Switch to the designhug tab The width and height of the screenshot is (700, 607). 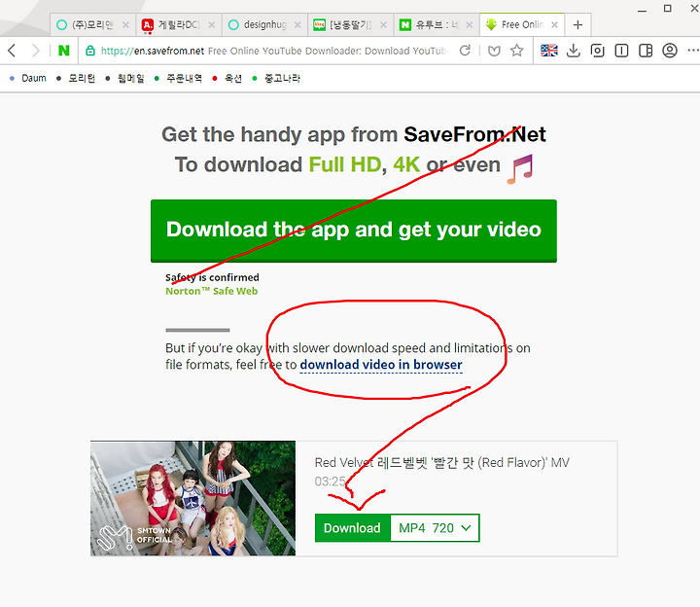264,25
